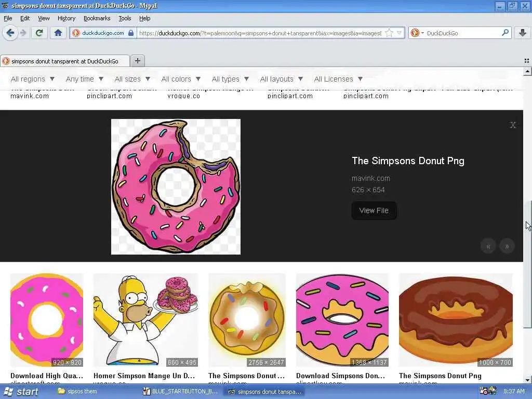Click the DuckDuckGo site identity icon
Viewport: 532px width, 399px height.
[76, 33]
